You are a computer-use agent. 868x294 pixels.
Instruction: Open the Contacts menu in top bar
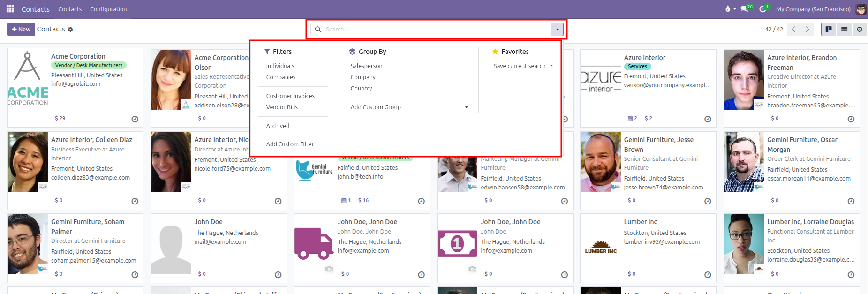coord(70,9)
